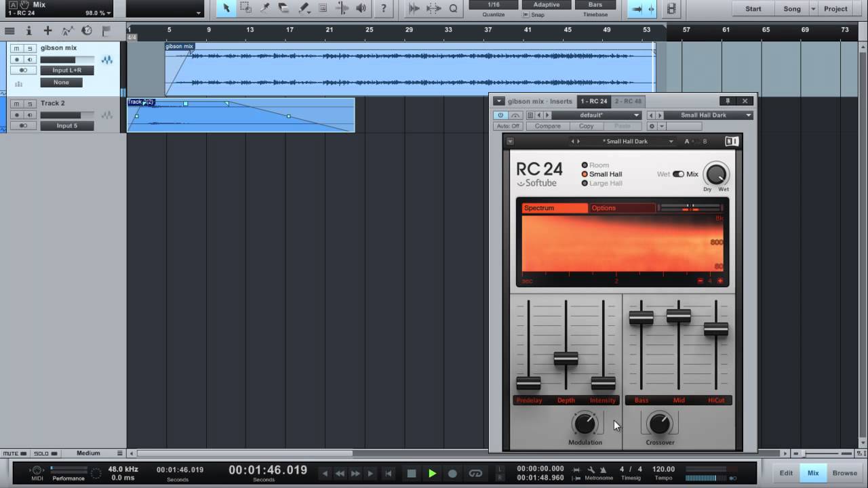Open the Edit view

click(786, 473)
